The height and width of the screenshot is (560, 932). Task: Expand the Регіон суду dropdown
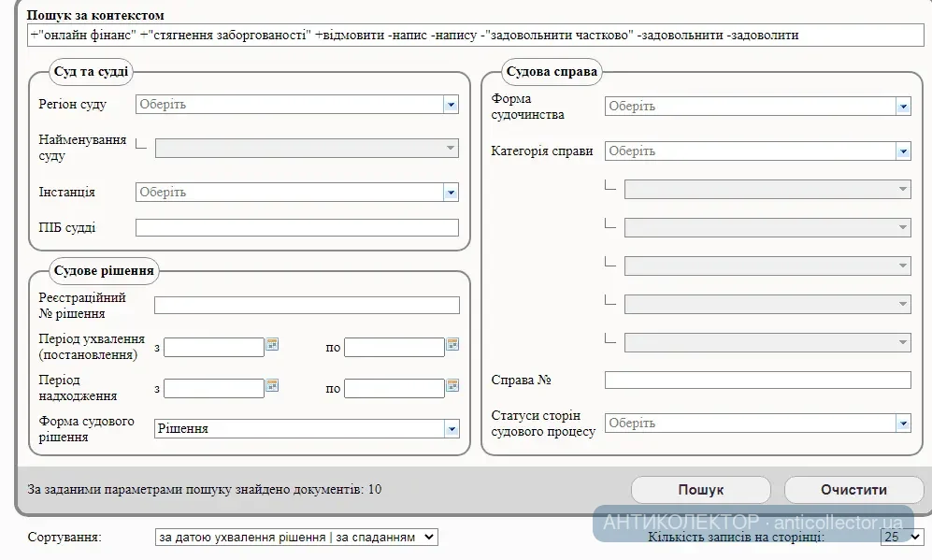451,105
